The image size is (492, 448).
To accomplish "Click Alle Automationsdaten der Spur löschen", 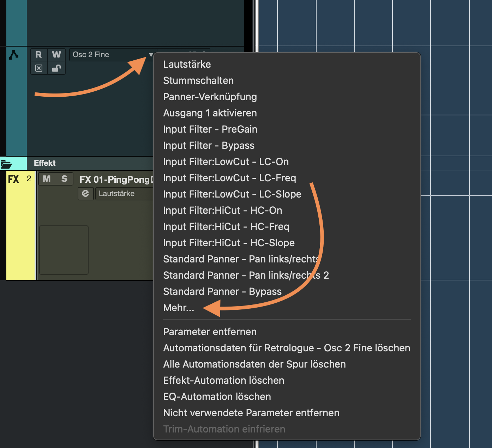I will 254,364.
